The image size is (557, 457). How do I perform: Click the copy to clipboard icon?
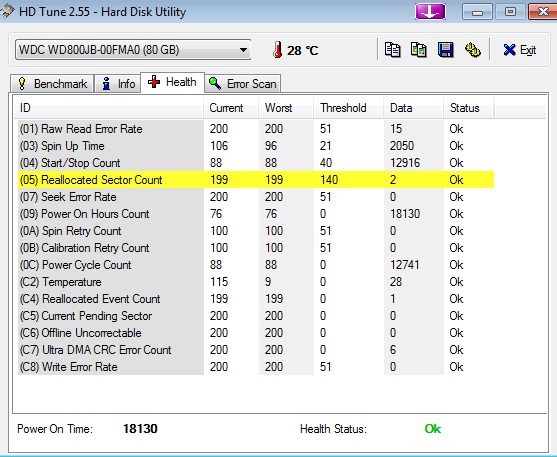point(393,50)
